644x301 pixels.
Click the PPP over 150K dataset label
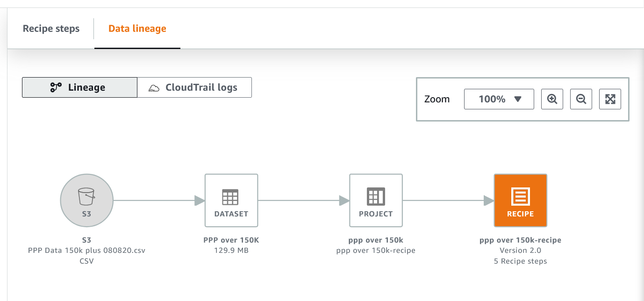pyautogui.click(x=231, y=240)
